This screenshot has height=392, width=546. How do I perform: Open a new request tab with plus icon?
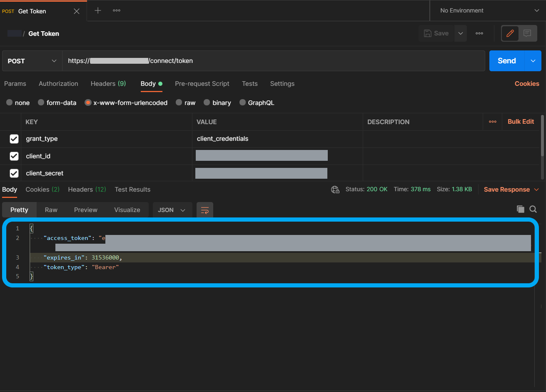[x=98, y=10]
